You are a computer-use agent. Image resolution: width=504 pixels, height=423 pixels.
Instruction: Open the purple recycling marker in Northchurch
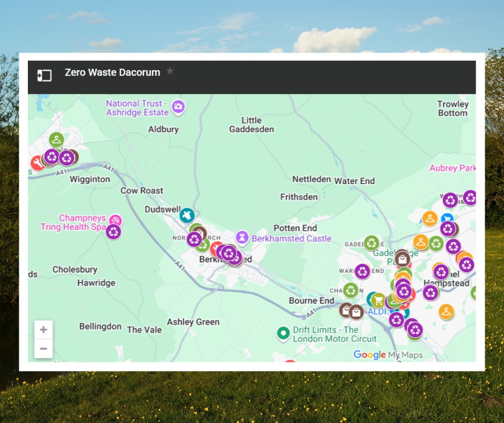[194, 239]
